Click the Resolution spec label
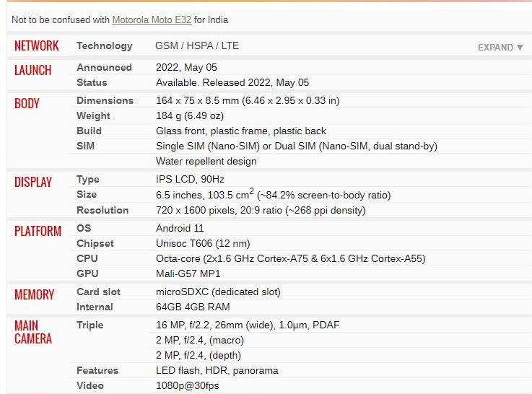532x394 pixels. [x=103, y=210]
